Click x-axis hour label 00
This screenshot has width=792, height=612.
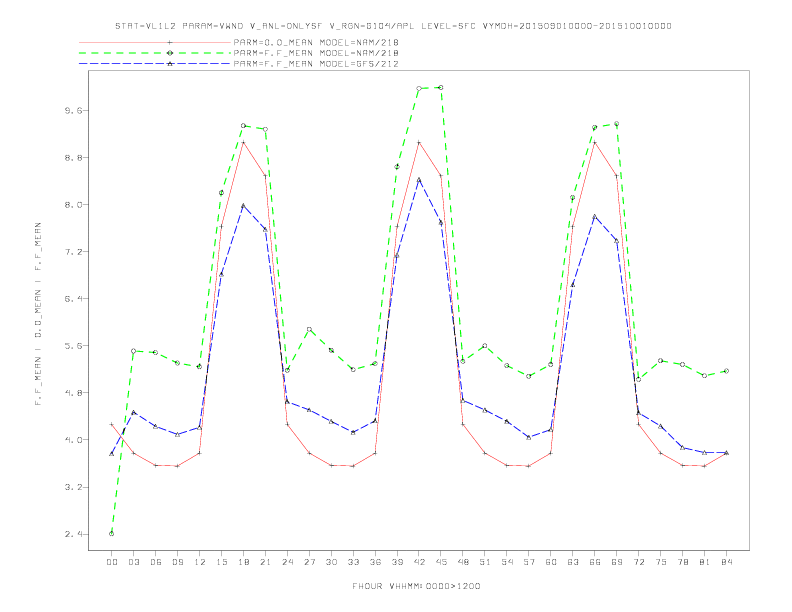[112, 562]
